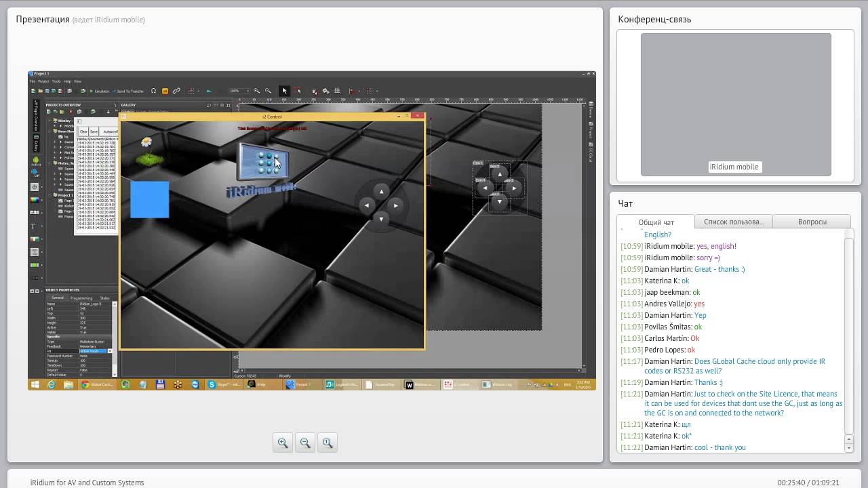Open the File menu in editor
Screen dimensions: 868x488
[32, 81]
